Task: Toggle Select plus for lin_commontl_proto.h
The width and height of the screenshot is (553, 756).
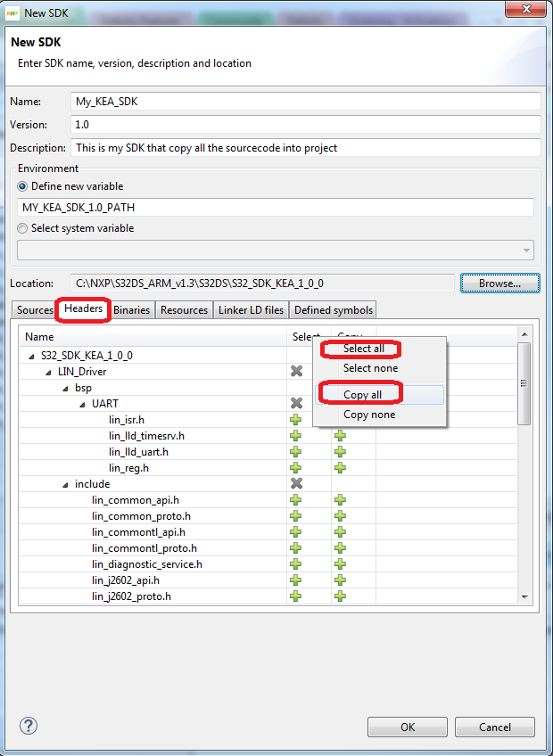Action: tap(296, 548)
